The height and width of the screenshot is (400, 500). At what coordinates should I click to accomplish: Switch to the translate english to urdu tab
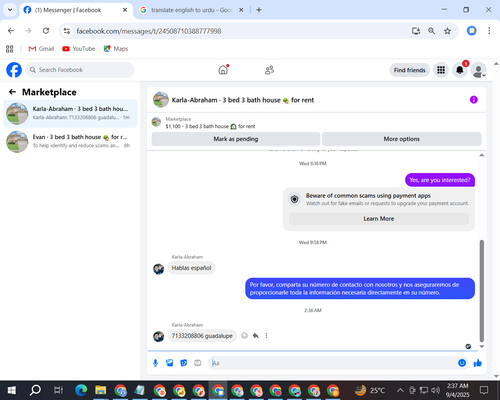point(191,10)
